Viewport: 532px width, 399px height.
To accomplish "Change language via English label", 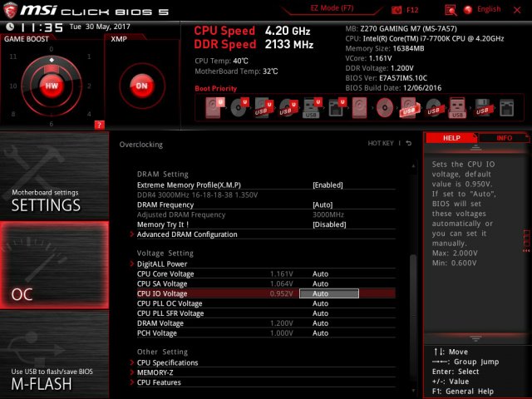I will pyautogui.click(x=489, y=9).
